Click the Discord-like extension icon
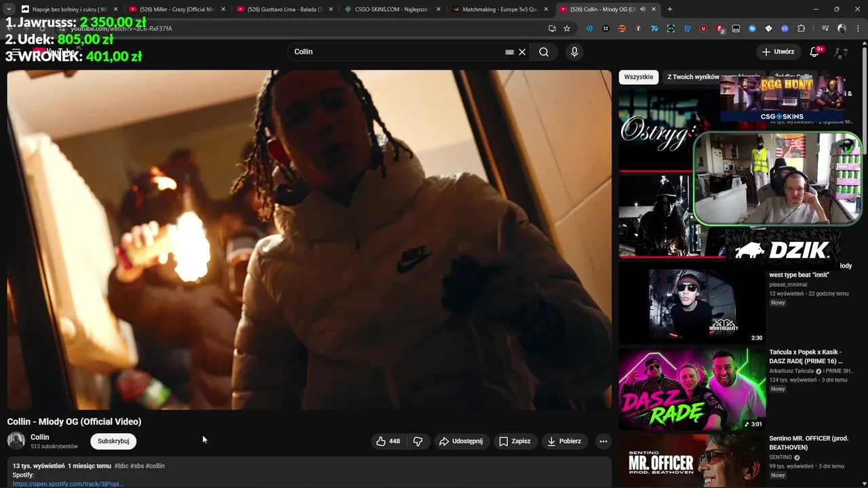 click(x=785, y=28)
